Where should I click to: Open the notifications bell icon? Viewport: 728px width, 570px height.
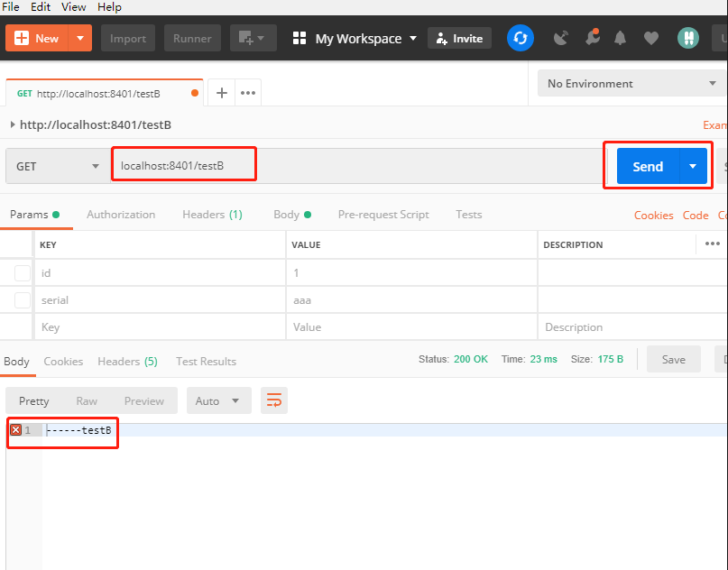[621, 38]
